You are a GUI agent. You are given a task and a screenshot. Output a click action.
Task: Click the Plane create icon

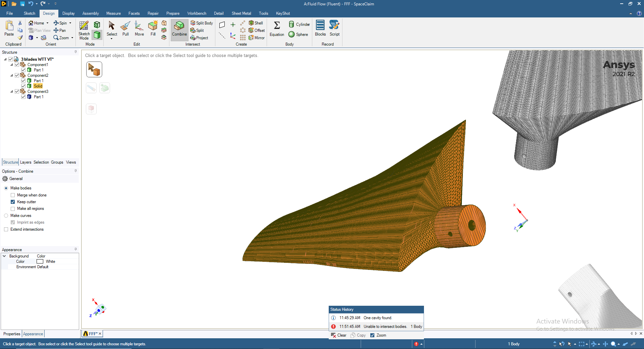click(x=222, y=25)
